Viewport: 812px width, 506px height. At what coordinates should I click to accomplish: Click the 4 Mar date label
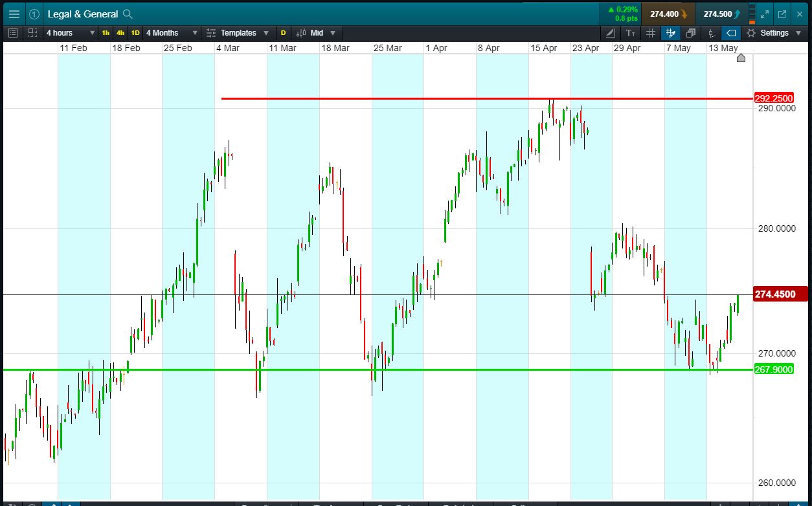click(227, 48)
